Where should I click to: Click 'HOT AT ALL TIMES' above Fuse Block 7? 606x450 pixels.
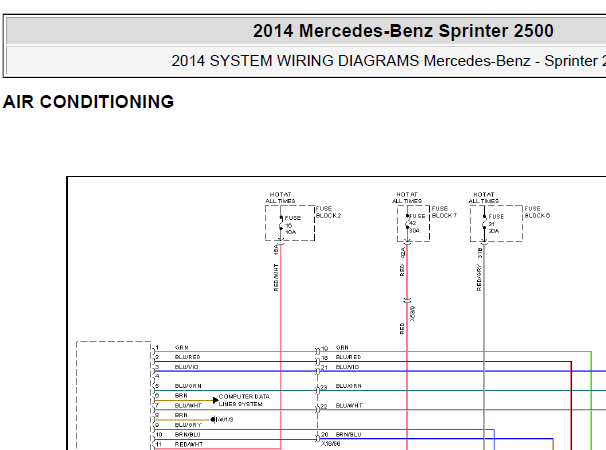point(407,198)
